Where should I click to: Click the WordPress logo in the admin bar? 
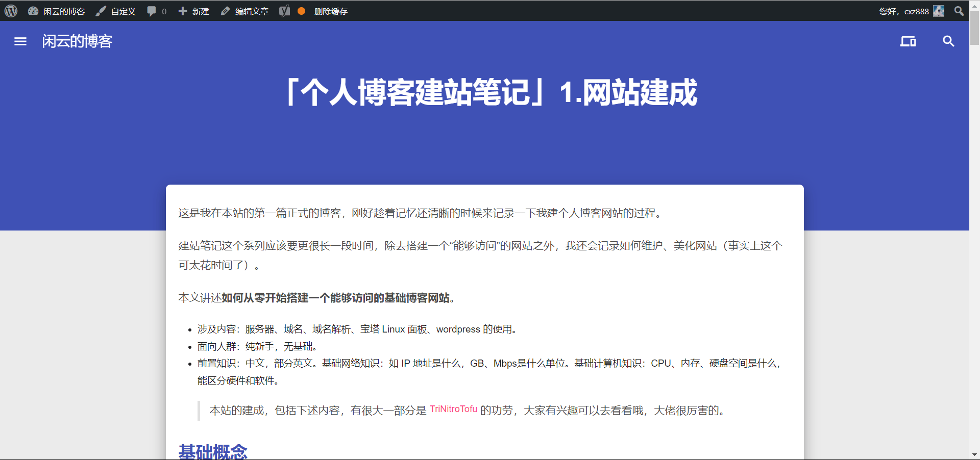(11, 11)
